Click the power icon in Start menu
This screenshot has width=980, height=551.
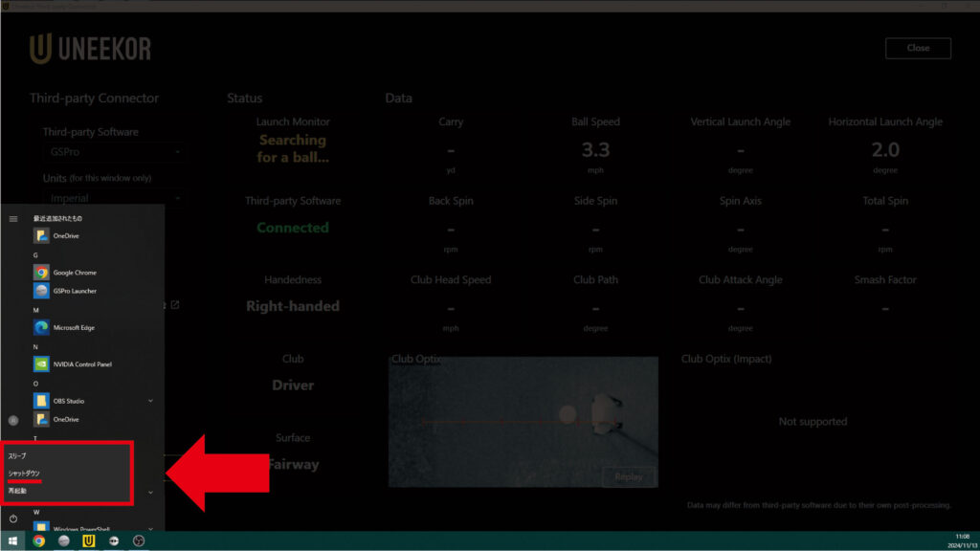coord(13,518)
